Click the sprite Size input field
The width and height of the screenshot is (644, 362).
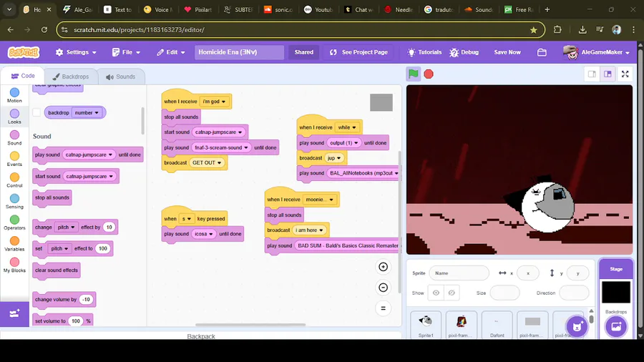pyautogui.click(x=504, y=293)
